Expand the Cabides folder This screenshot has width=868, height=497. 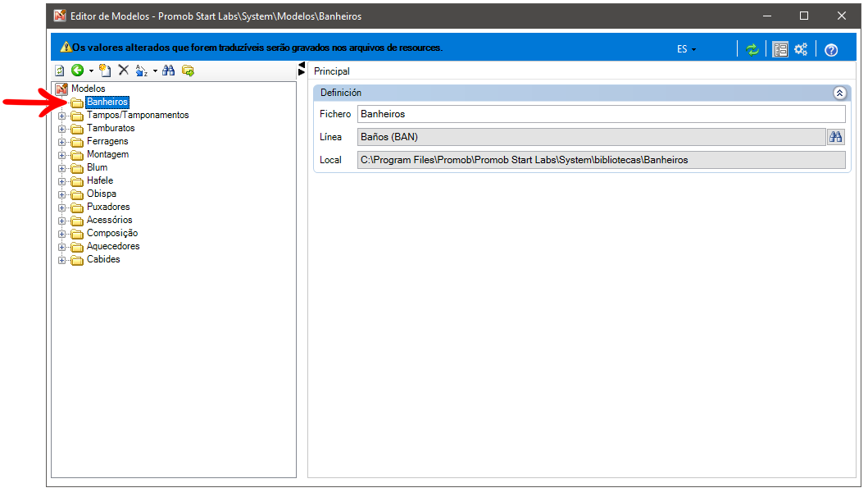62,260
